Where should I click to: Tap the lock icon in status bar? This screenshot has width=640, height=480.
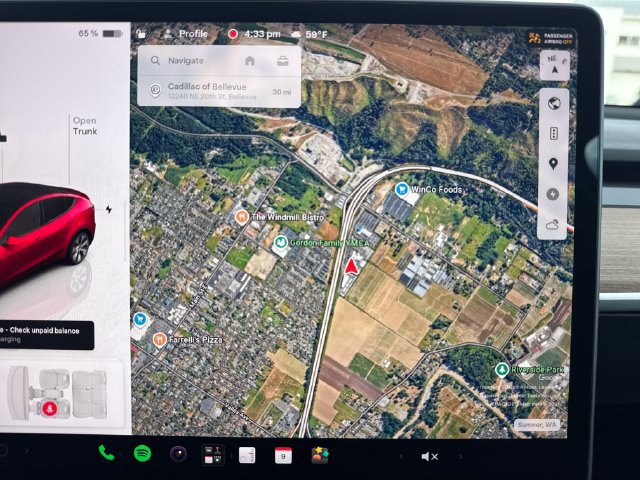141,34
